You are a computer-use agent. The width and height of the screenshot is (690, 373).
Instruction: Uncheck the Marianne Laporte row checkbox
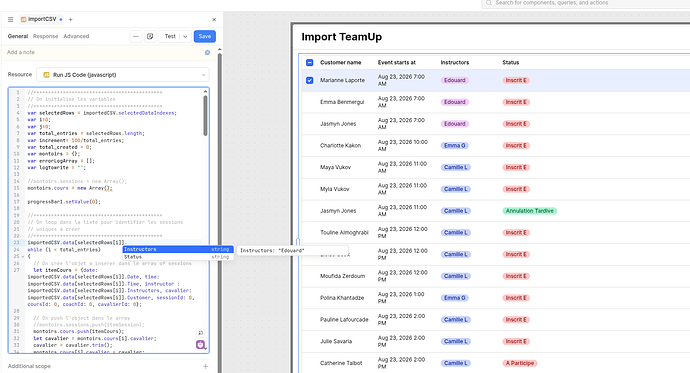pyautogui.click(x=309, y=80)
